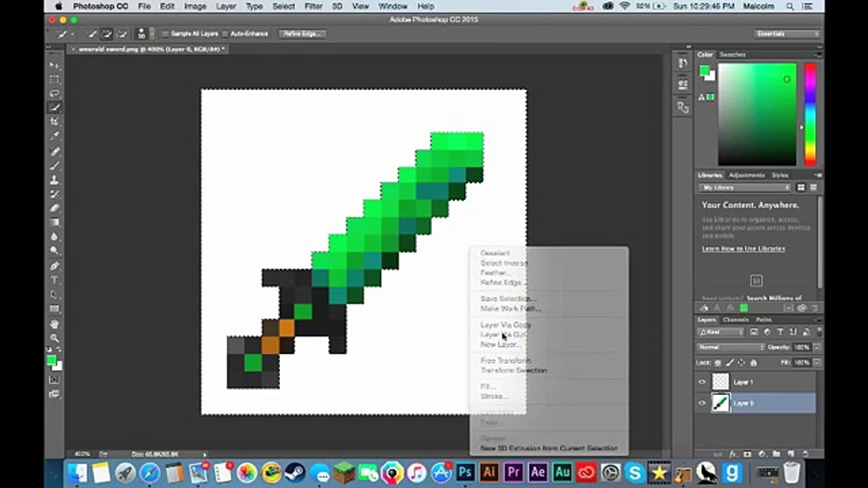Select the Hand tool
The width and height of the screenshot is (868, 488).
coord(55,325)
